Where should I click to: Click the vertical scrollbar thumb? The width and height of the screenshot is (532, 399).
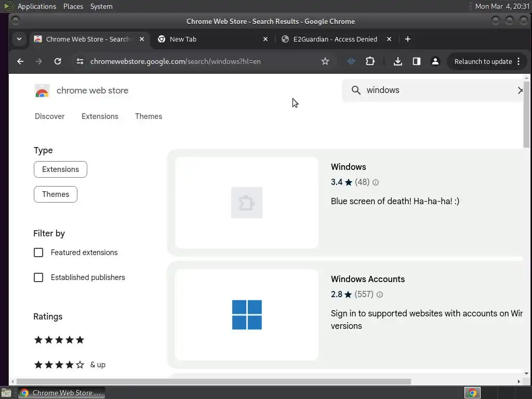point(526,114)
